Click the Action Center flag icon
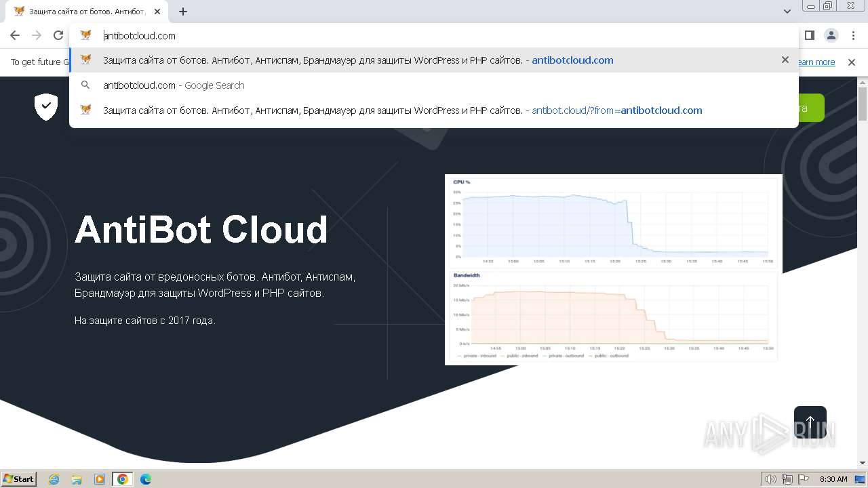The width and height of the screenshot is (868, 488). 804,479
